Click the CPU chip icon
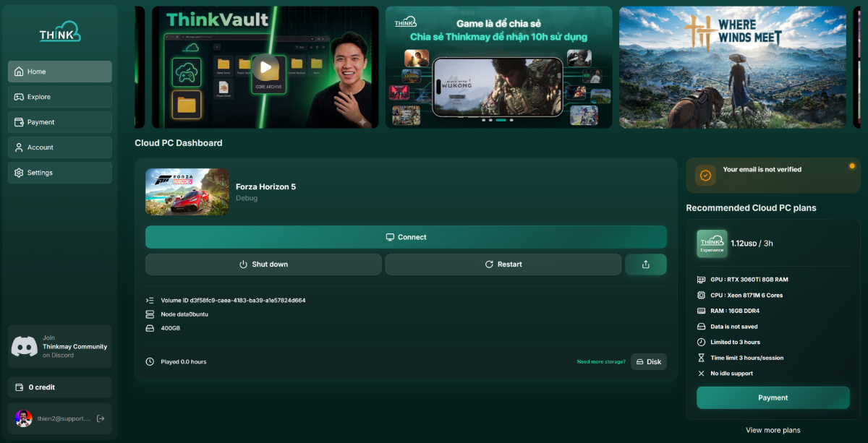Image resolution: width=868 pixels, height=443 pixels. tap(701, 295)
